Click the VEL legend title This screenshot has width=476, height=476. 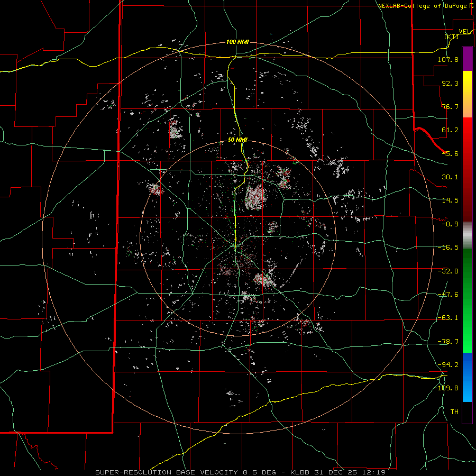(465, 31)
